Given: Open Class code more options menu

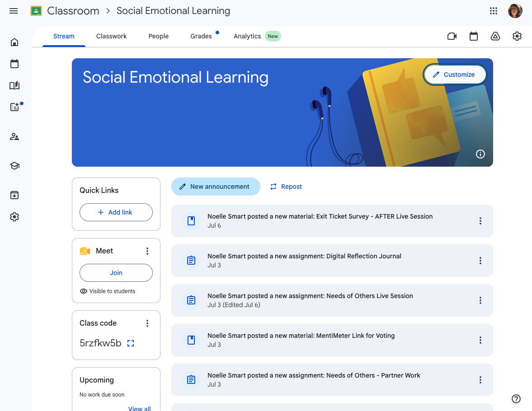Looking at the screenshot, I should [147, 323].
